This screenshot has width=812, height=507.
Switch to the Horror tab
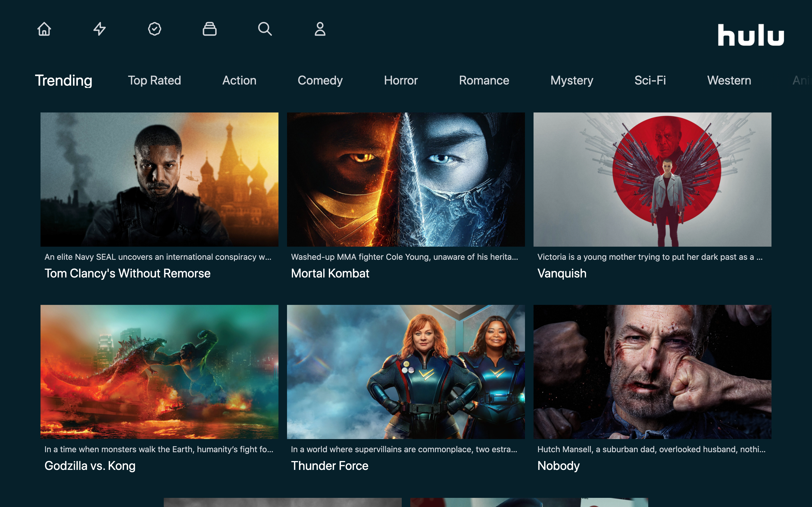[x=401, y=81]
